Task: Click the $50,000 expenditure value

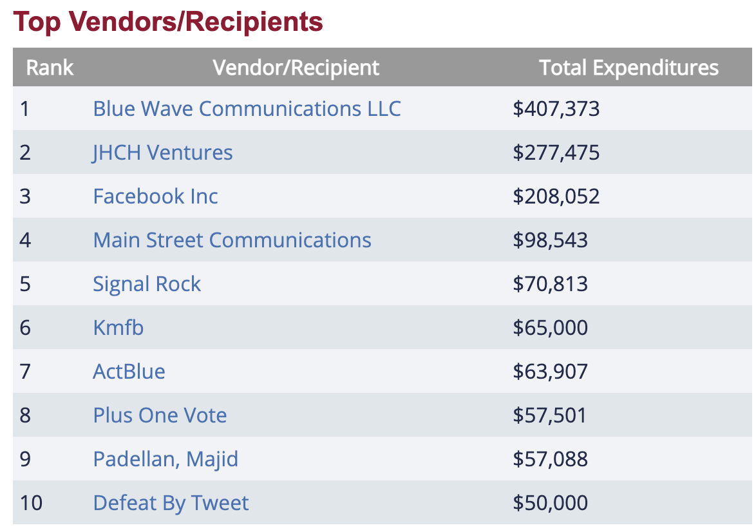Action: 550,502
